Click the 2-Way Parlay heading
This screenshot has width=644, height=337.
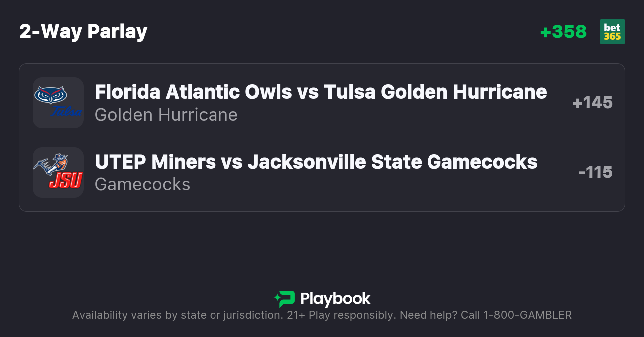click(83, 32)
